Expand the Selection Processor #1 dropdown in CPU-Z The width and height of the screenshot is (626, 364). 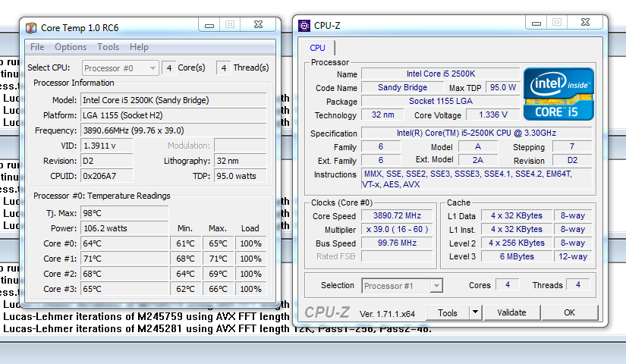coord(402,286)
